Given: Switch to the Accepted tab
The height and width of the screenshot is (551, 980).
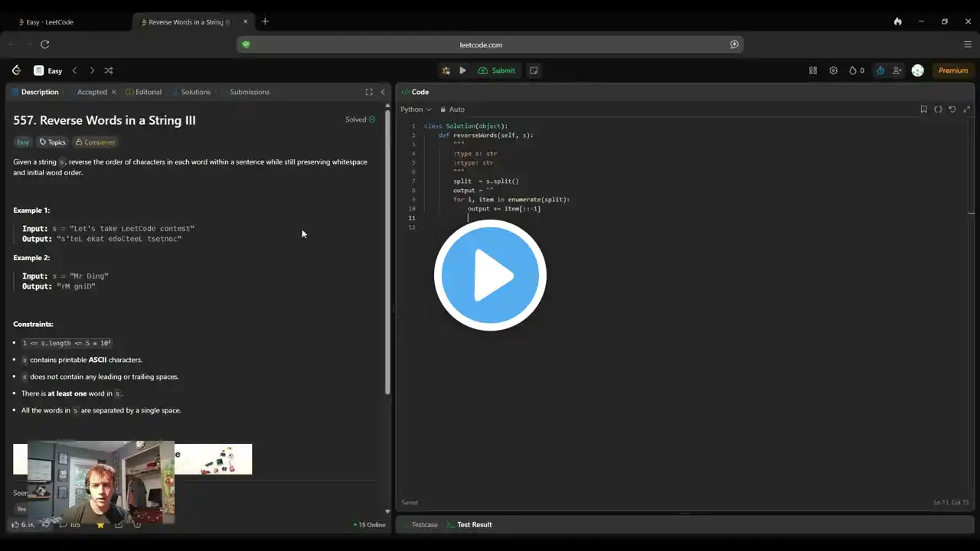Looking at the screenshot, I should [92, 92].
